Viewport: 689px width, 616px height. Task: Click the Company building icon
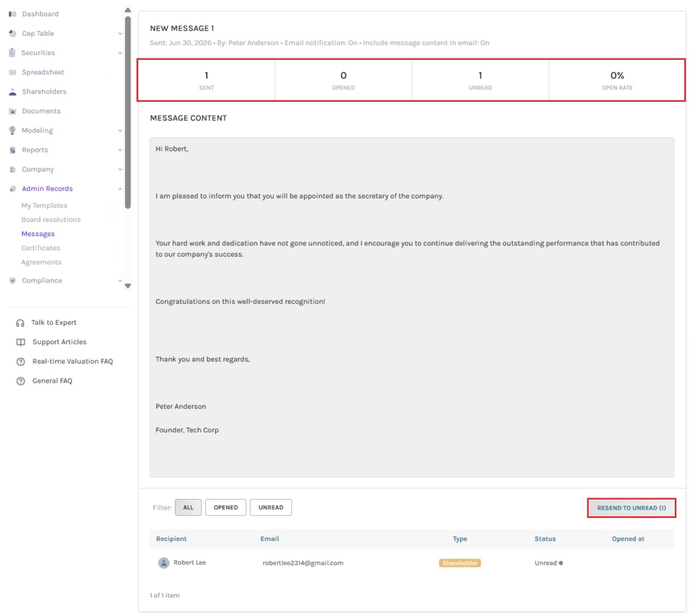[12, 169]
